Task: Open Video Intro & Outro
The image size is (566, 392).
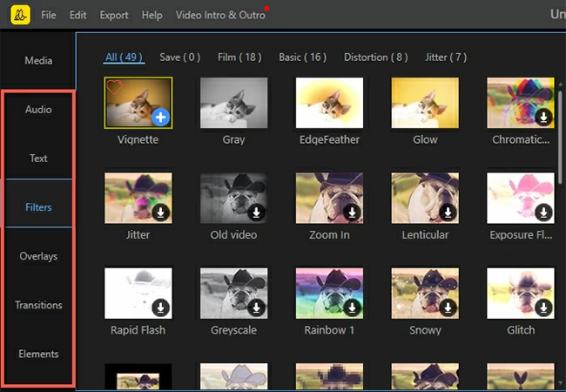Action: click(220, 15)
